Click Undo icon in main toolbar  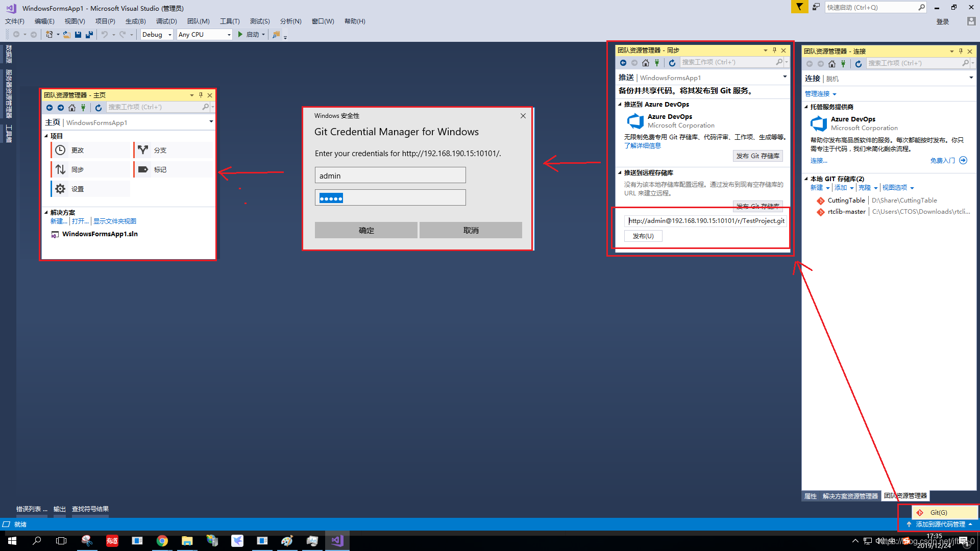pos(105,35)
